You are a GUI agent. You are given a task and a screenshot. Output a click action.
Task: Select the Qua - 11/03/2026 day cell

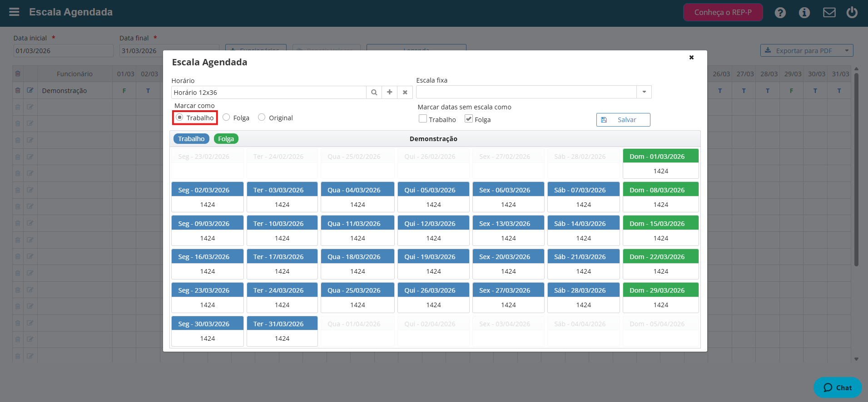(357, 230)
